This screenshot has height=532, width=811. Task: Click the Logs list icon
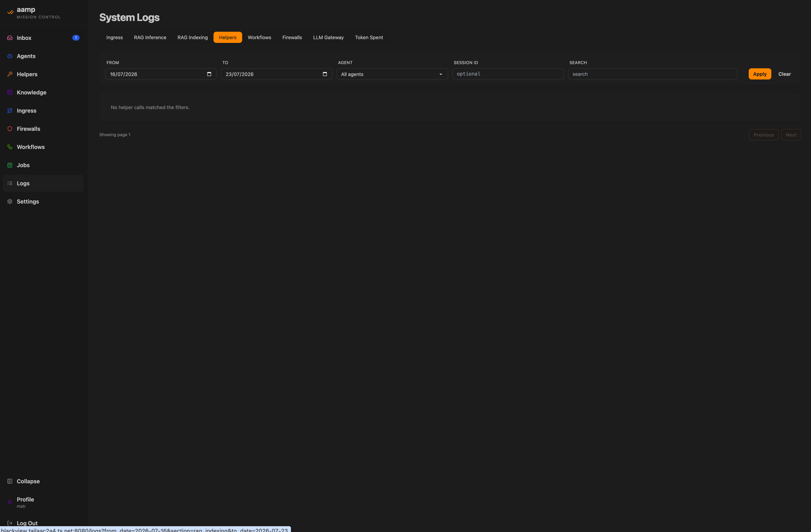(10, 183)
